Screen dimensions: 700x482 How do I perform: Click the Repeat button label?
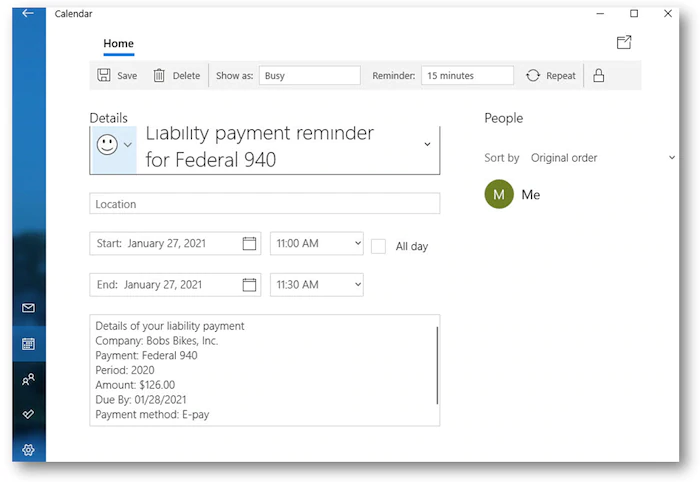[561, 76]
